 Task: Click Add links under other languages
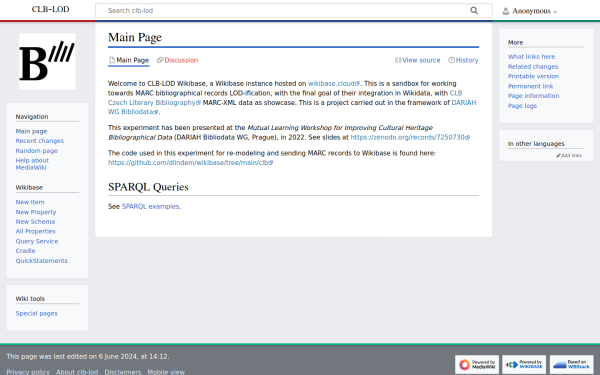[569, 155]
